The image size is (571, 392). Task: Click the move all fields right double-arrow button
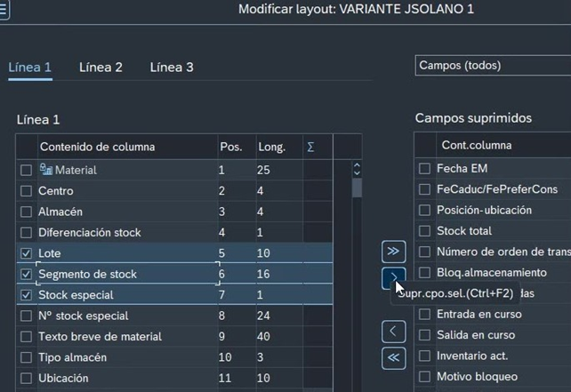pyautogui.click(x=395, y=250)
